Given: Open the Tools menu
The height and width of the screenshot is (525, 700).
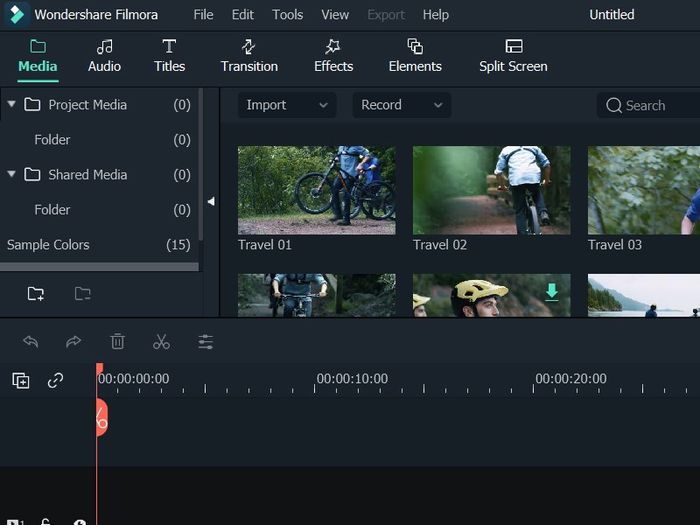Looking at the screenshot, I should pyautogui.click(x=288, y=15).
